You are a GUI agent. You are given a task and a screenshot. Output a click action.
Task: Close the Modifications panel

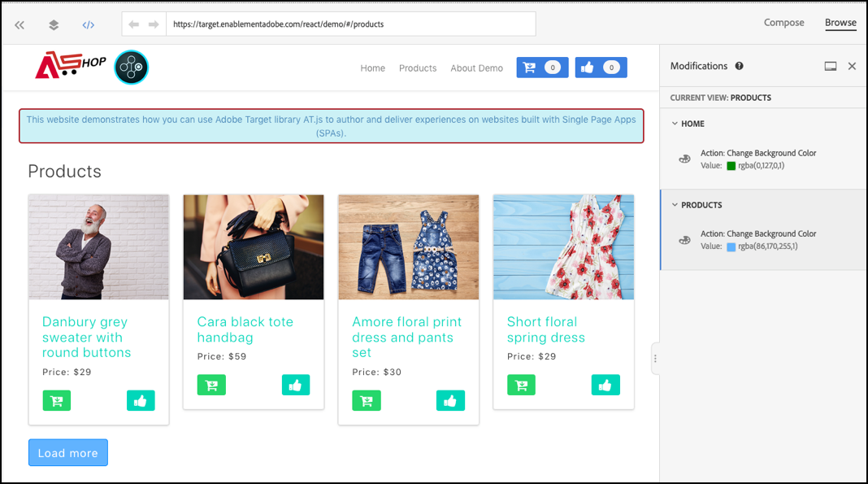tap(852, 67)
